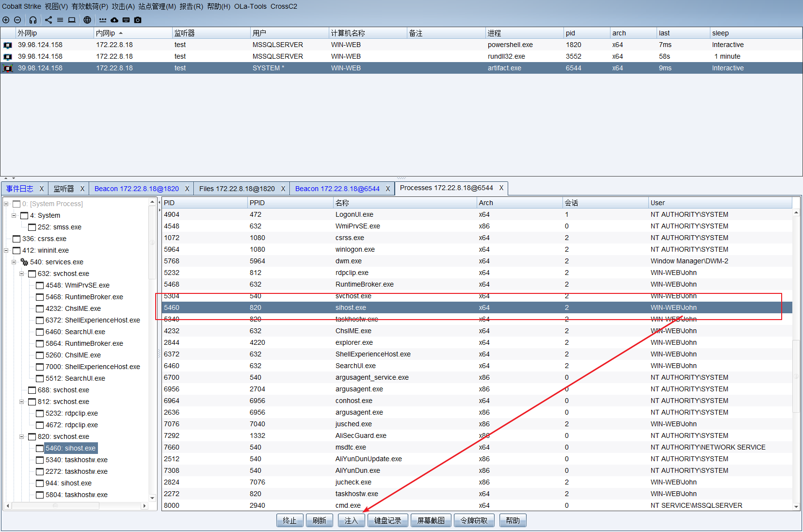The image size is (803, 532).
Task: Sort beacons by 内网ip column header
Action: pos(133,33)
